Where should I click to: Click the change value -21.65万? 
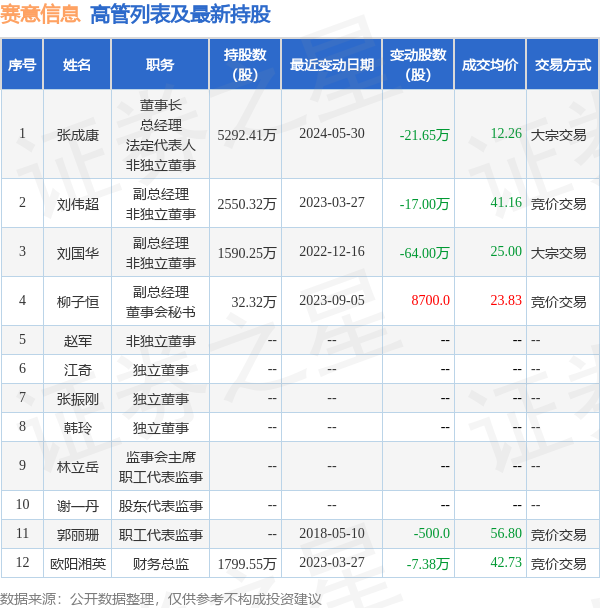point(424,135)
